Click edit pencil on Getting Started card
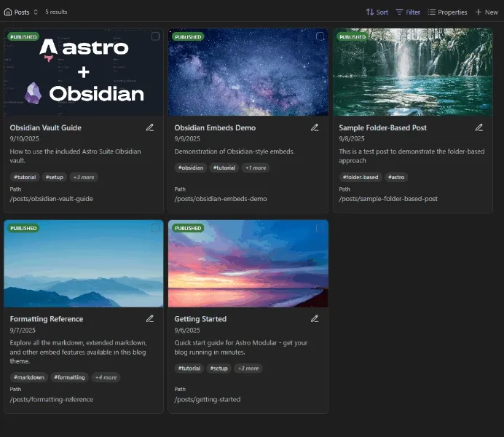The width and height of the screenshot is (504, 437). (x=315, y=319)
